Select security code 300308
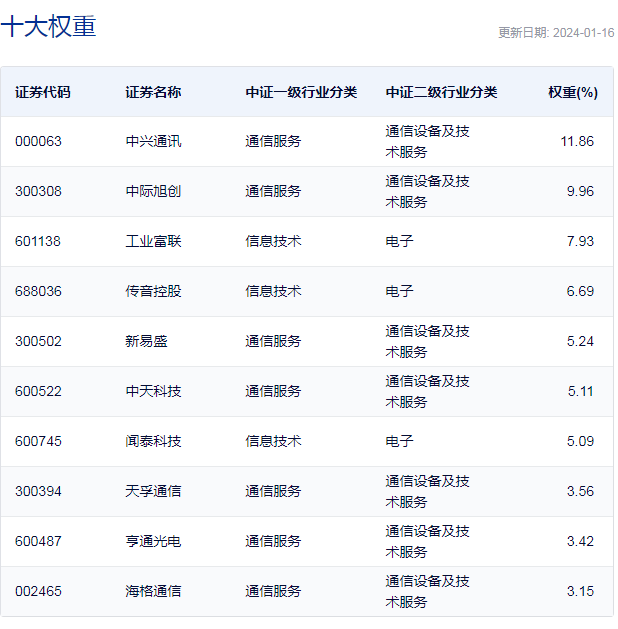Image resolution: width=618 pixels, height=629 pixels. (38, 191)
